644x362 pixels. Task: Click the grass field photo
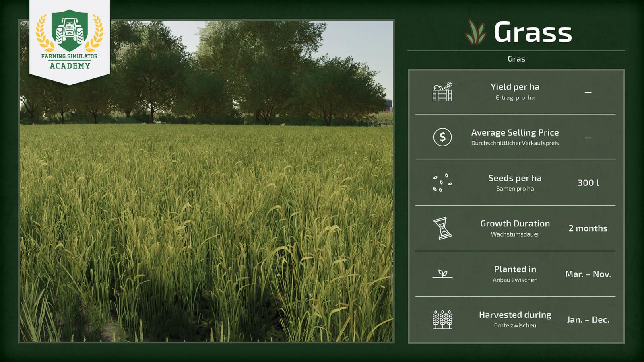(x=206, y=201)
